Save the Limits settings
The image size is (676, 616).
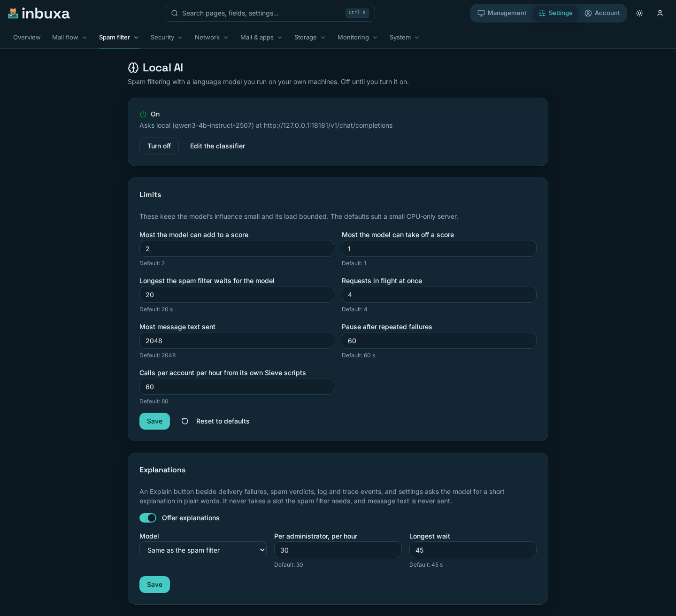click(x=154, y=421)
